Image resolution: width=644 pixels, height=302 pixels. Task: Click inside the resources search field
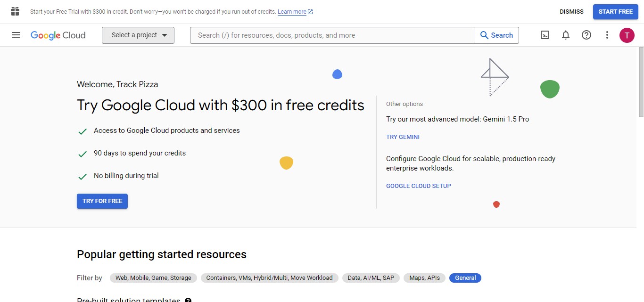click(x=330, y=35)
